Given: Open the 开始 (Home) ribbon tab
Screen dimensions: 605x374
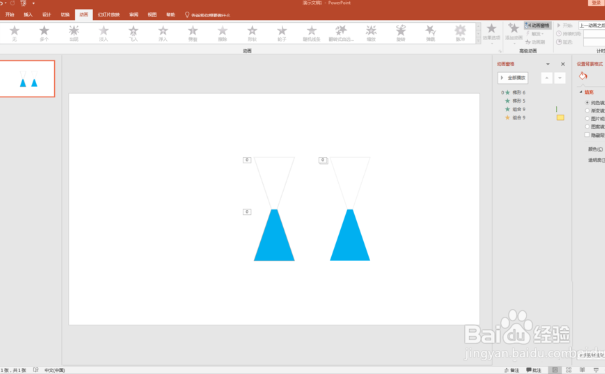Looking at the screenshot, I should (x=10, y=15).
